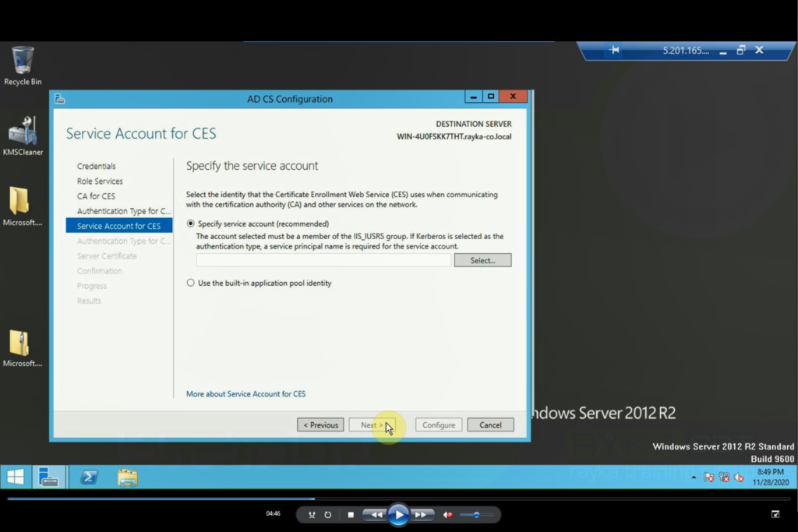The image size is (798, 532).
Task: Click Cancel in the wizard
Action: coord(490,425)
